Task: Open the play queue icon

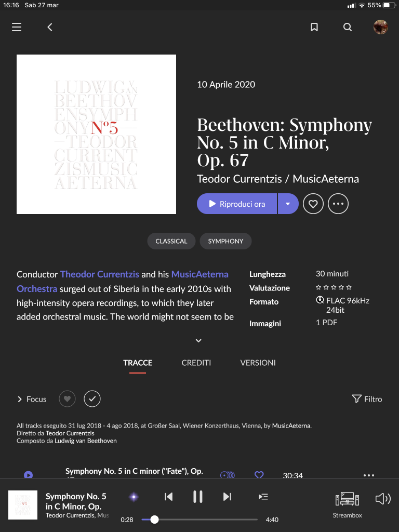Action: 263,497
